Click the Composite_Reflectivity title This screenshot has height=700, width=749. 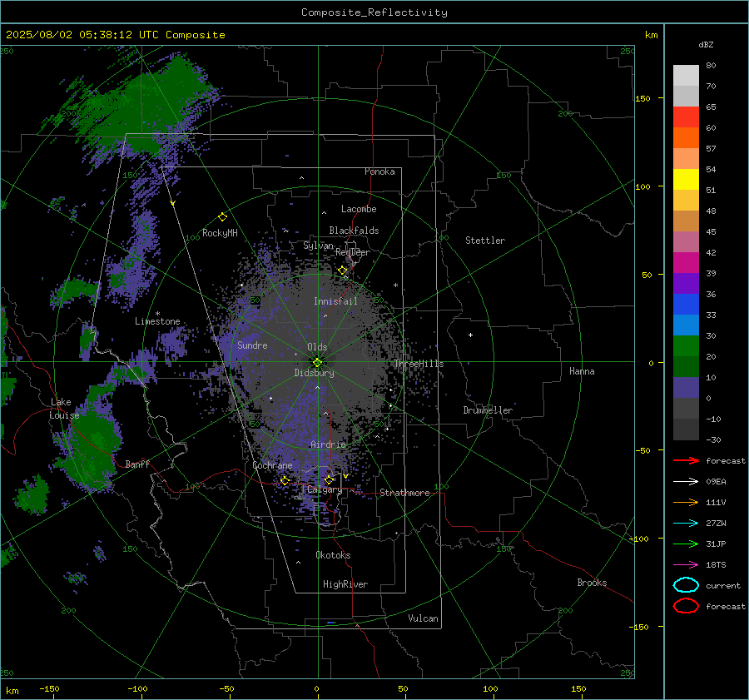374,12
